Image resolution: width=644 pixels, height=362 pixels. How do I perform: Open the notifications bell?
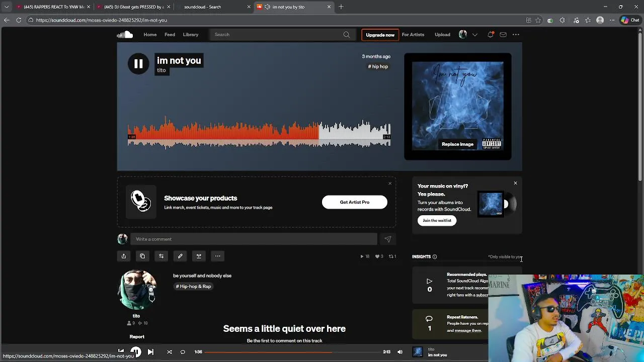(490, 35)
